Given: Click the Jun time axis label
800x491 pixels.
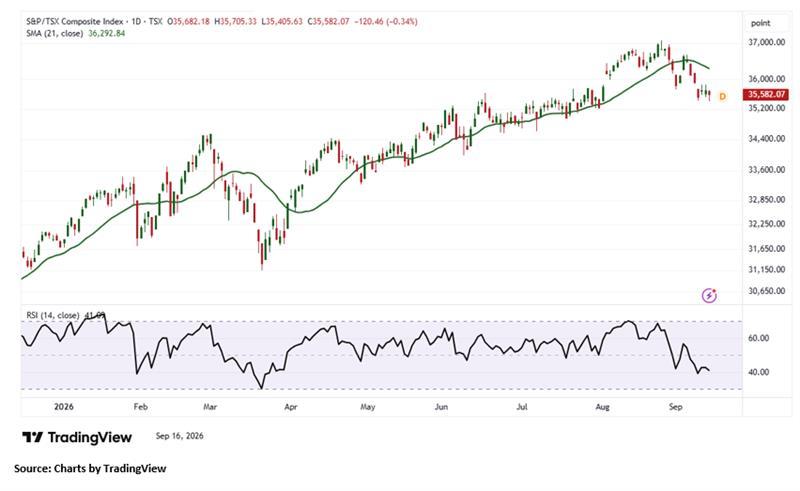Looking at the screenshot, I should [441, 407].
